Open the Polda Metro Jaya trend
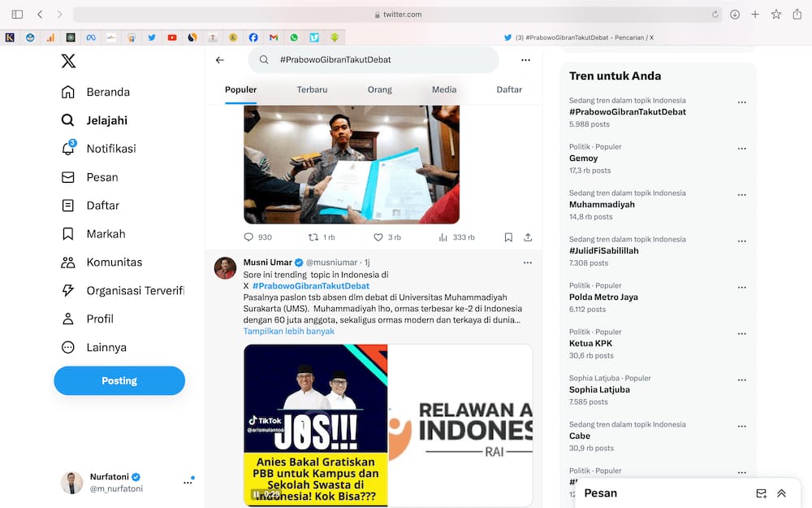Viewport: 812px width, 508px height. click(603, 297)
